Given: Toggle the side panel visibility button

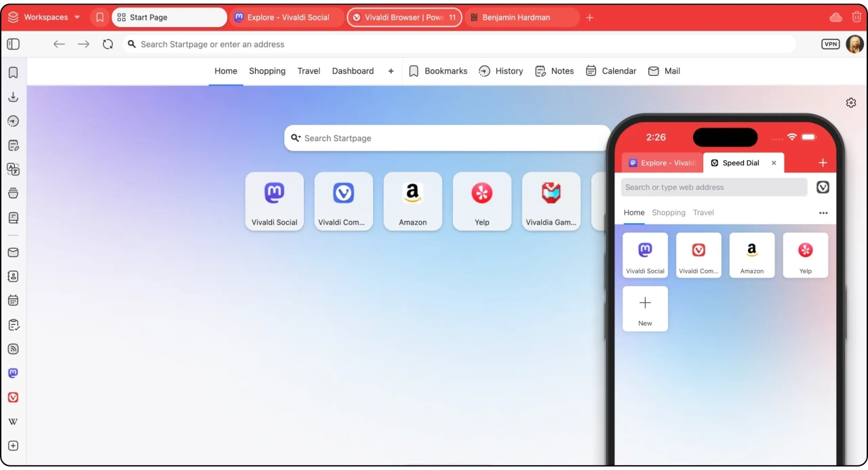Looking at the screenshot, I should pyautogui.click(x=14, y=44).
